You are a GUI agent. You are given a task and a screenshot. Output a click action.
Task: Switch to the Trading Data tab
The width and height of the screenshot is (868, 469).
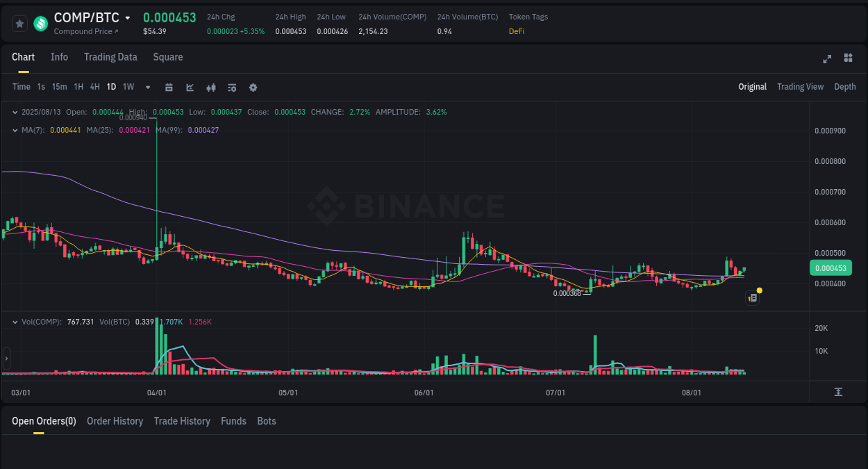click(x=110, y=57)
